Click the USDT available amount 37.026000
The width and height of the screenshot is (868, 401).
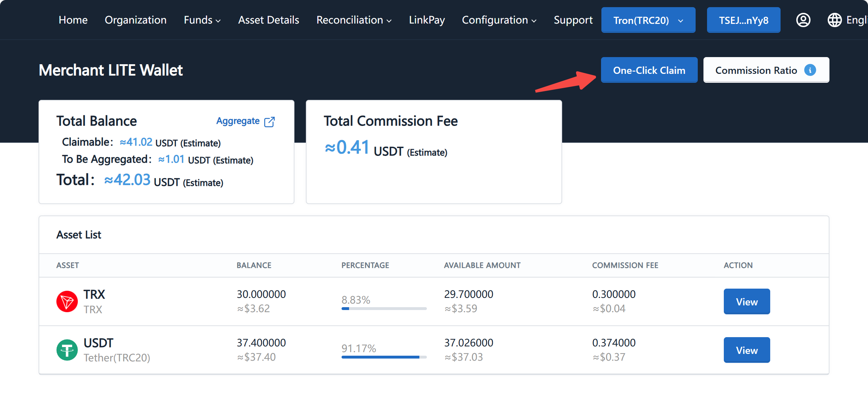(x=469, y=342)
